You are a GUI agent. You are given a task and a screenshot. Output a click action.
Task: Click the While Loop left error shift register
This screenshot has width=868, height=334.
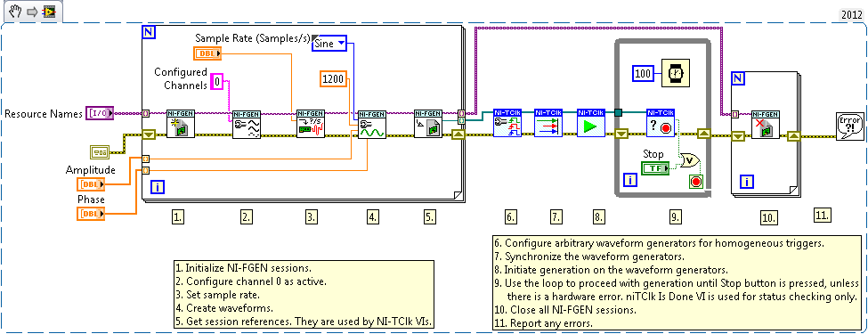coord(622,134)
